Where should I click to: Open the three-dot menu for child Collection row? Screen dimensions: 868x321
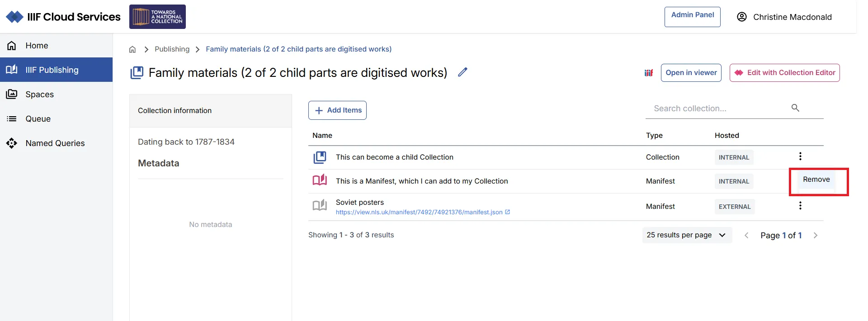(800, 156)
